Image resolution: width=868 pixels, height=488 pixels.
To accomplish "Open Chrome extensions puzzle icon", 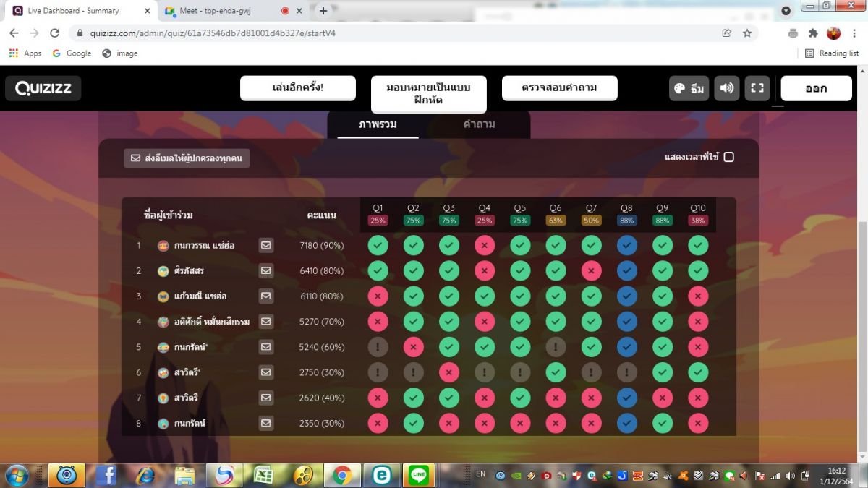I will point(813,33).
